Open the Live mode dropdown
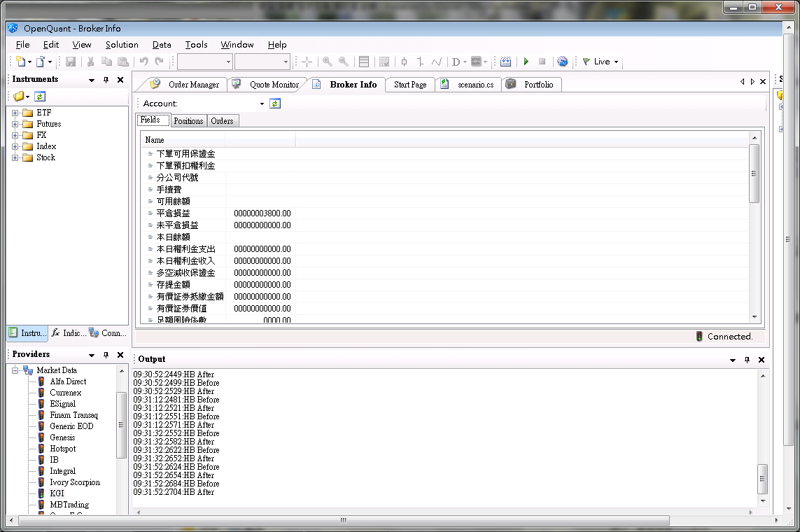Image resolution: width=800 pixels, height=532 pixels. [617, 62]
